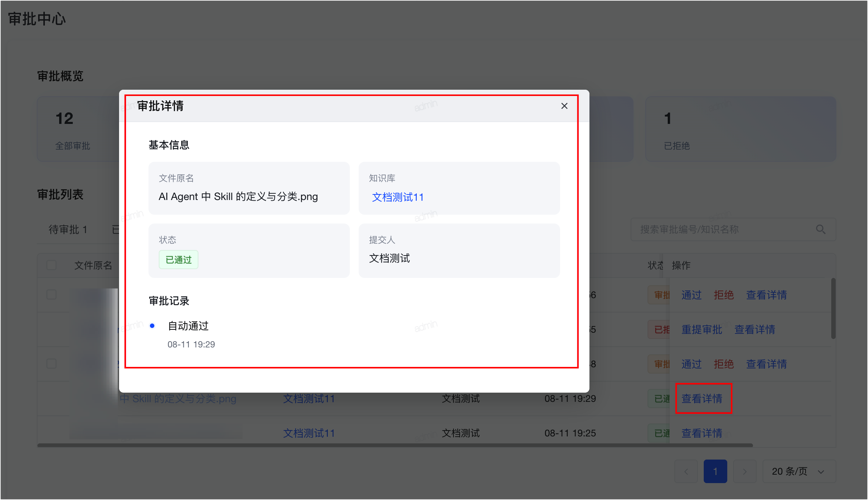Open 查看详情 in the third table row
Viewport: 868px width, 500px height.
pyautogui.click(x=767, y=364)
